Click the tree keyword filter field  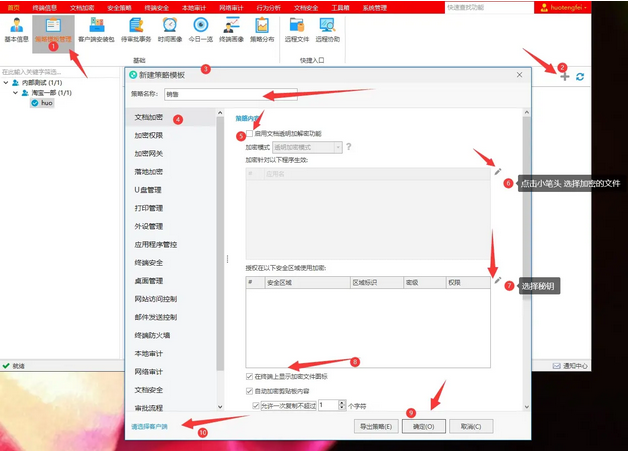(x=59, y=72)
